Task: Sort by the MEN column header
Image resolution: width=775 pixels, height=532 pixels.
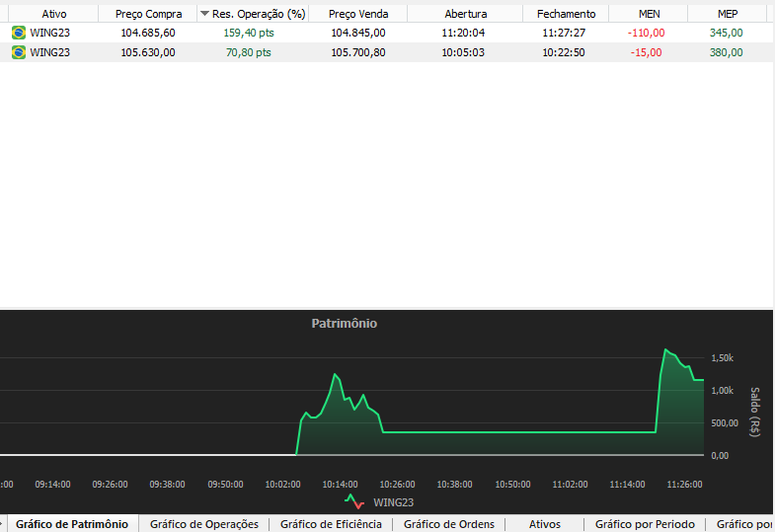Action: click(x=649, y=14)
